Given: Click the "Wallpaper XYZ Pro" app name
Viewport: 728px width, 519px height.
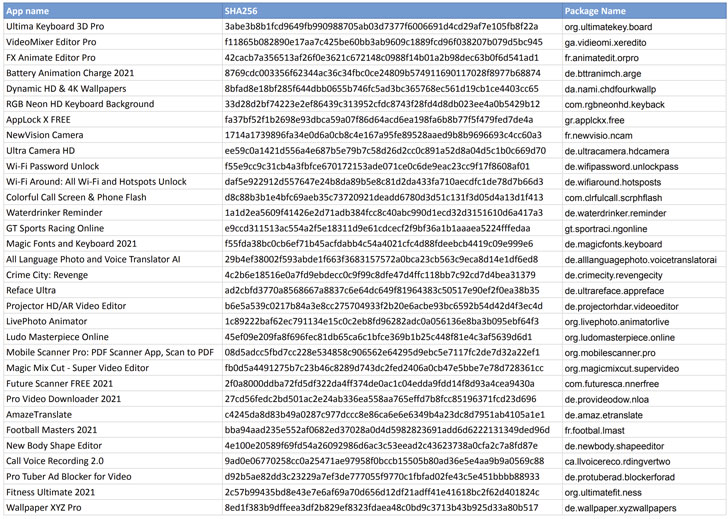Looking at the screenshot, I should point(44,507).
